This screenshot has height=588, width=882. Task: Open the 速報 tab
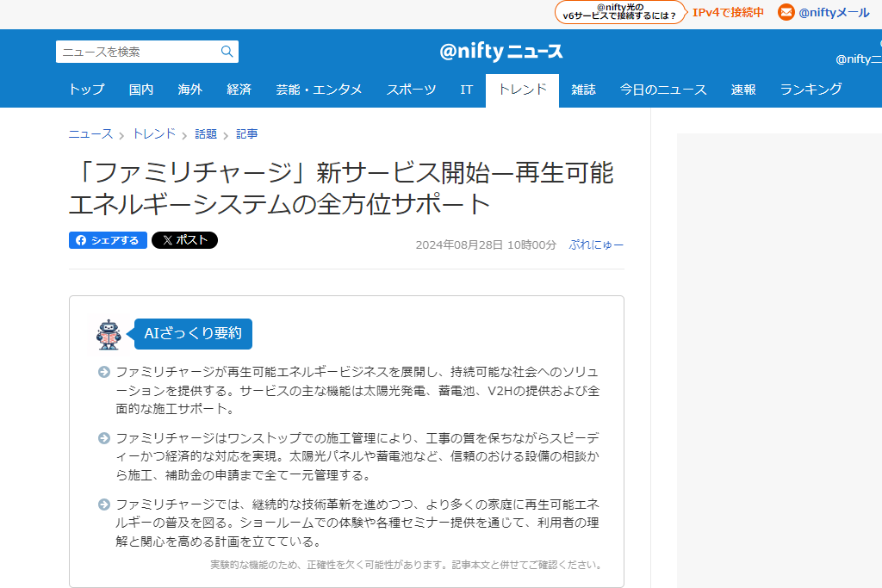point(743,90)
